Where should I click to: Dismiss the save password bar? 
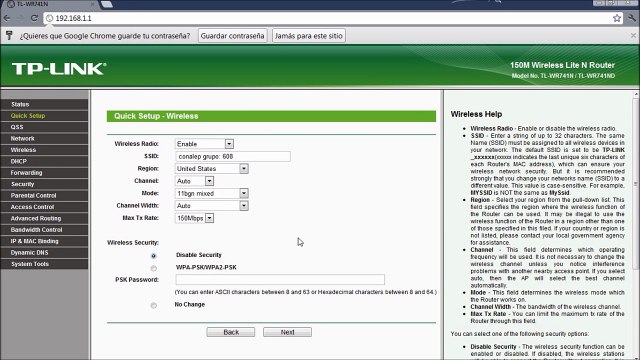click(633, 36)
